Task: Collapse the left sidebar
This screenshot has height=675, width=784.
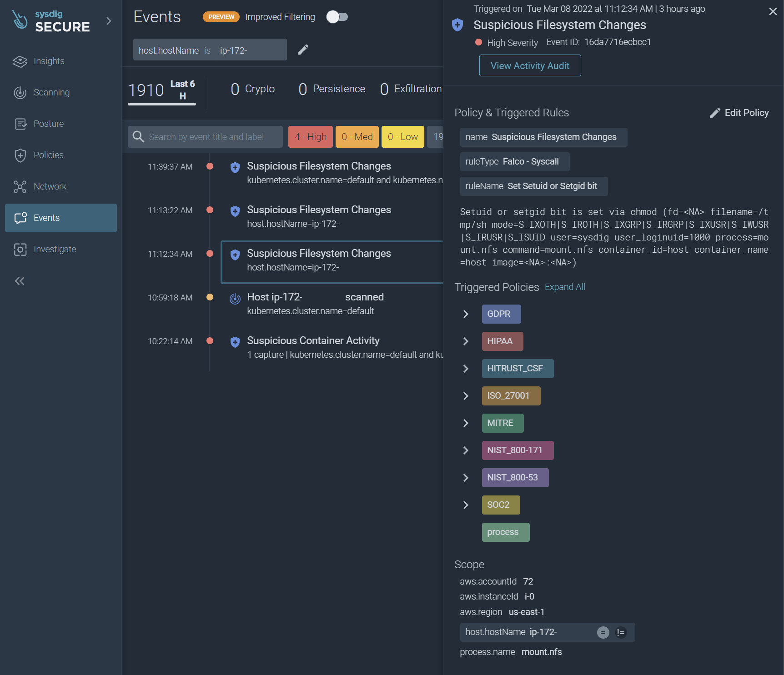Action: pyautogui.click(x=19, y=281)
